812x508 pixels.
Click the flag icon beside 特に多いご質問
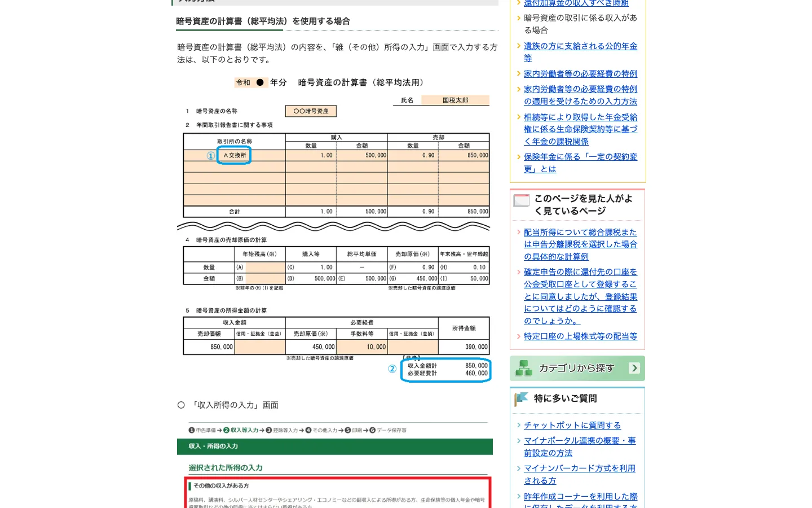521,399
